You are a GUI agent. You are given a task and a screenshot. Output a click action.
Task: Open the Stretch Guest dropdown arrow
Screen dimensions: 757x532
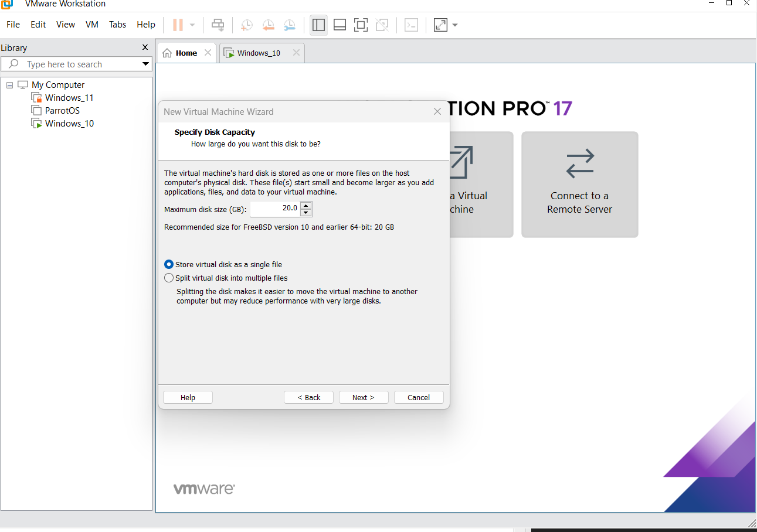455,25
